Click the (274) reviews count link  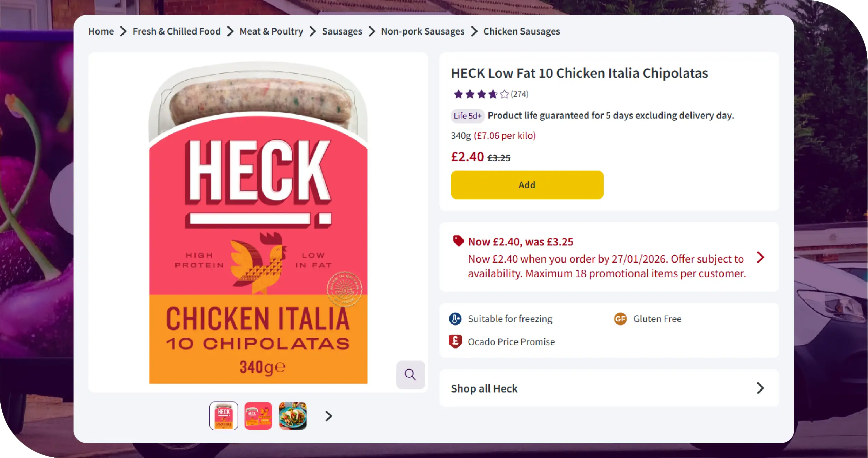pyautogui.click(x=520, y=94)
